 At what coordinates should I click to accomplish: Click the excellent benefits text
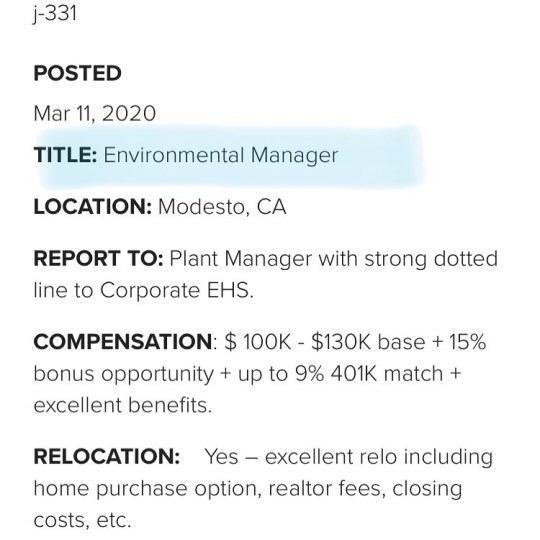(x=121, y=405)
